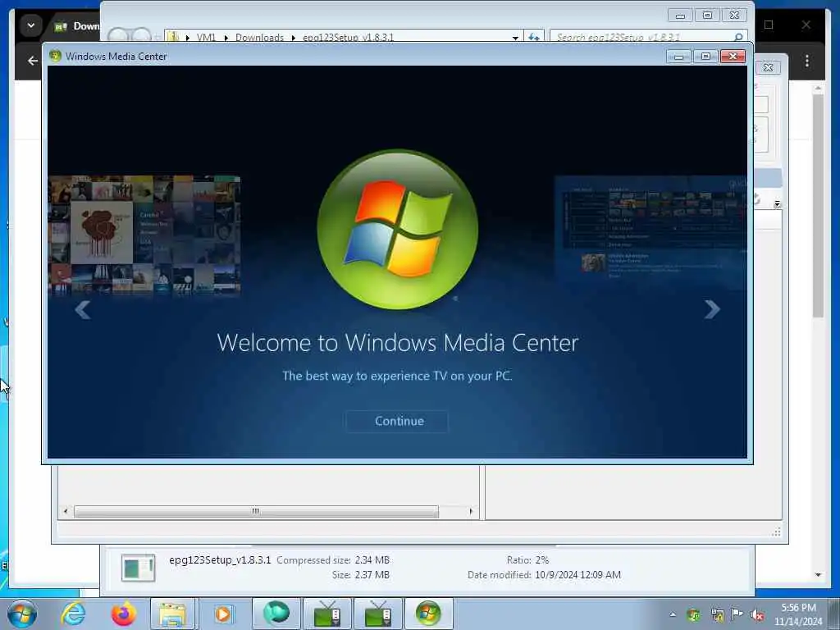Screen dimensions: 840x630
Task: Switch to the teal globe app in taskbar
Action: tap(276, 614)
